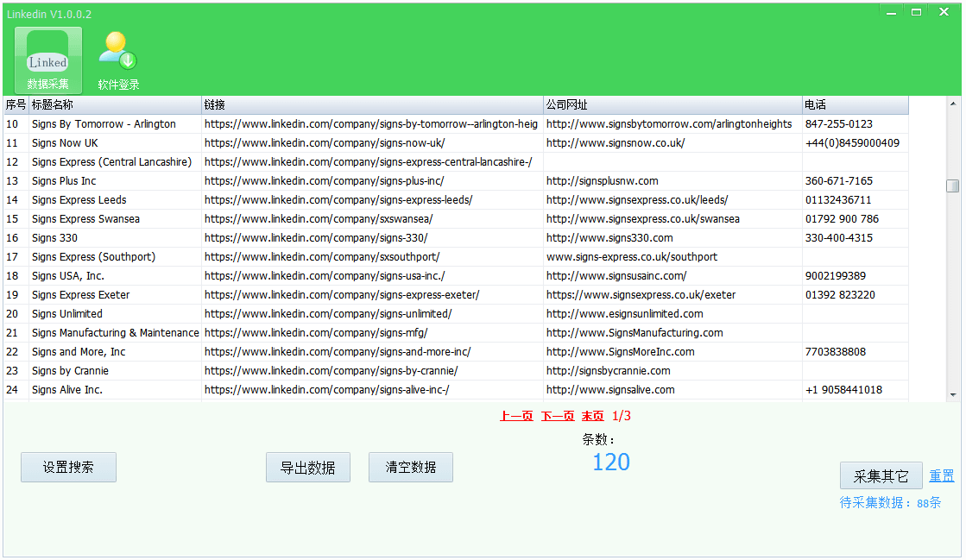Select the 'Signs Express Swansea' row
Image resolution: width=966 pixels, height=560 pixels.
coord(456,218)
